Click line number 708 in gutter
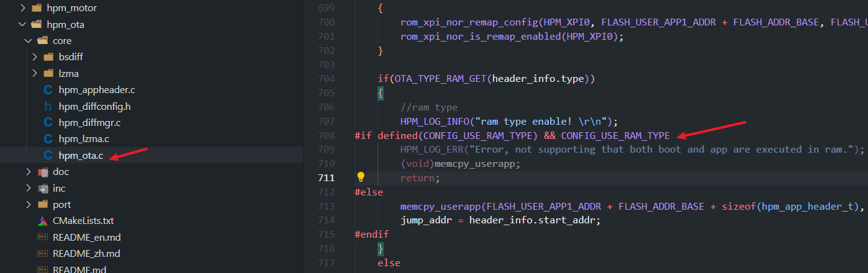This screenshot has width=868, height=273. pos(325,135)
